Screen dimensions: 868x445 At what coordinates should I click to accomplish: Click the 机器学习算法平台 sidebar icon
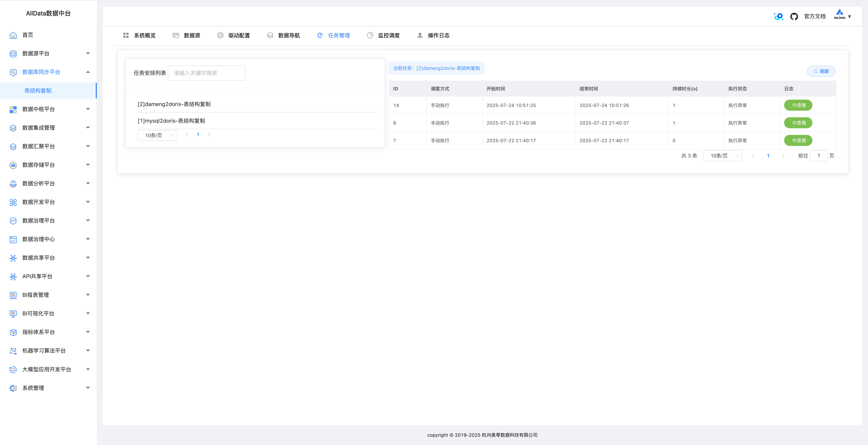click(13, 351)
